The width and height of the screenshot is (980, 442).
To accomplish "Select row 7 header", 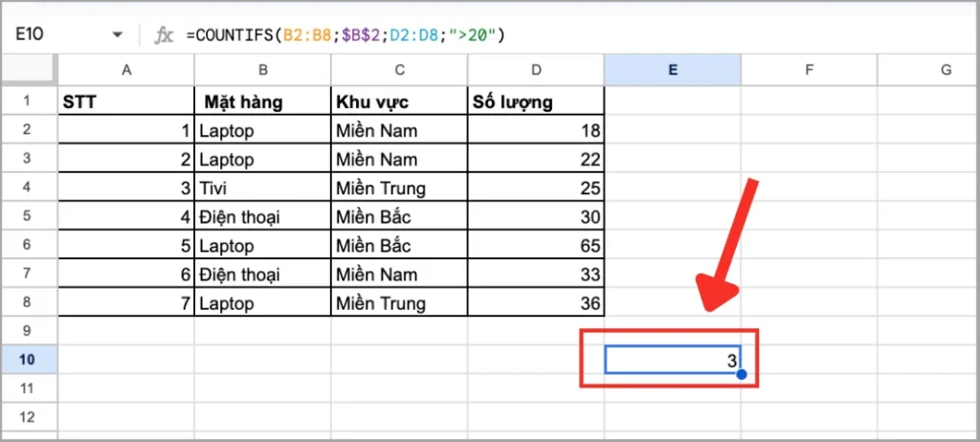I will pos(30,274).
